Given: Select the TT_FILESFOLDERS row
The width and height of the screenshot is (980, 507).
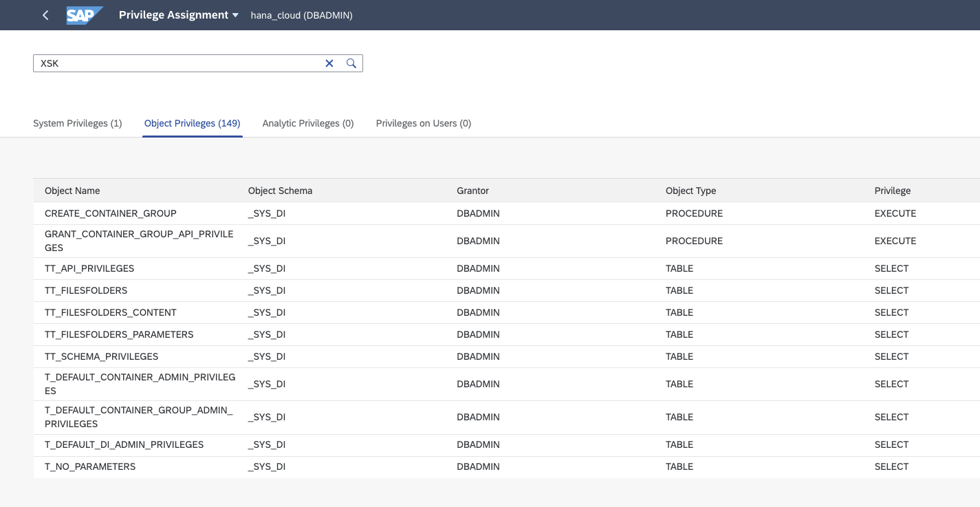Looking at the screenshot, I should click(x=506, y=290).
